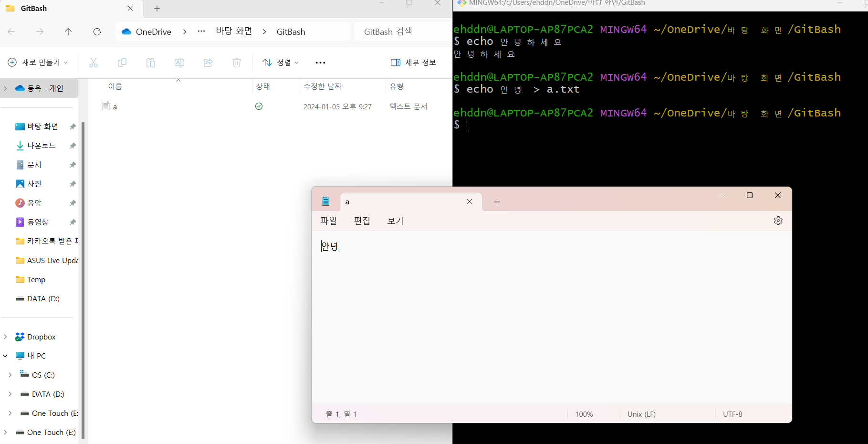Navigate forward in File Explorer
Viewport: 868px width, 444px height.
tap(40, 32)
